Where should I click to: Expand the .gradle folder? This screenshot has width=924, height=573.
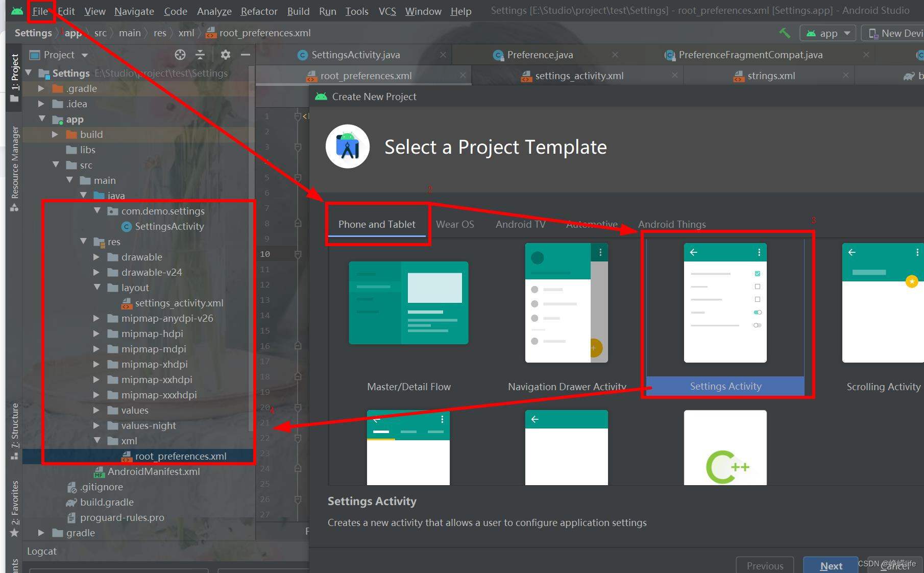point(41,88)
